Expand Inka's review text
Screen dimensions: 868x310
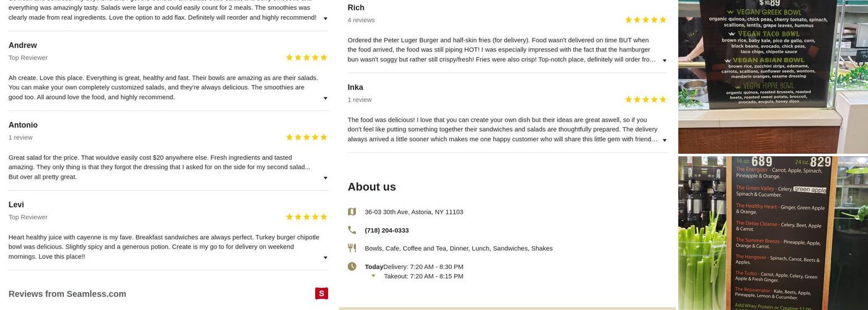click(x=665, y=140)
